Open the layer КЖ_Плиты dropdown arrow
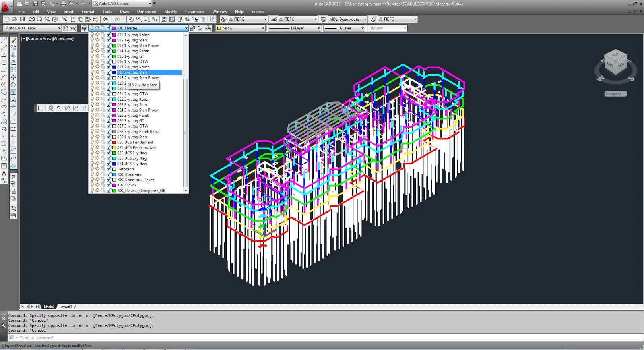Viewport: 644px width, 350px height. [186, 28]
